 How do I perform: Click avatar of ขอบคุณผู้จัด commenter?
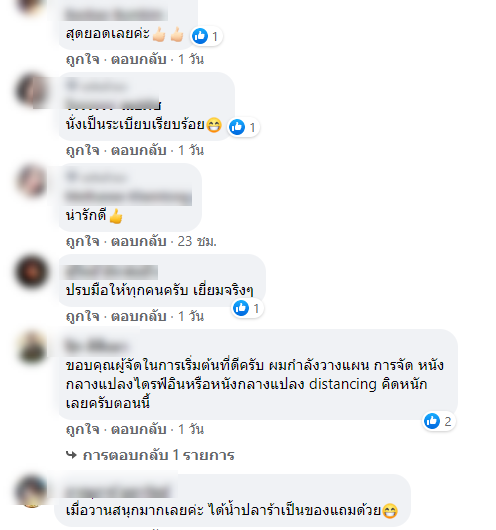pos(32,347)
